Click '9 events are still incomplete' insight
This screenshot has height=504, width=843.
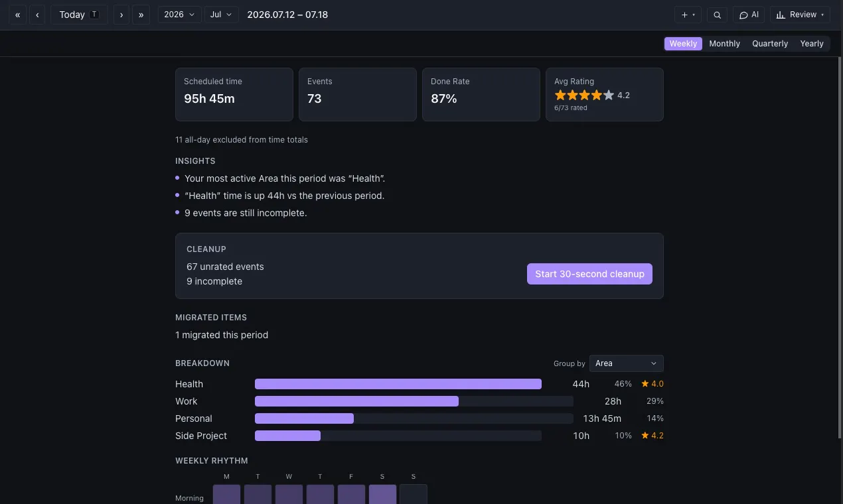click(246, 213)
